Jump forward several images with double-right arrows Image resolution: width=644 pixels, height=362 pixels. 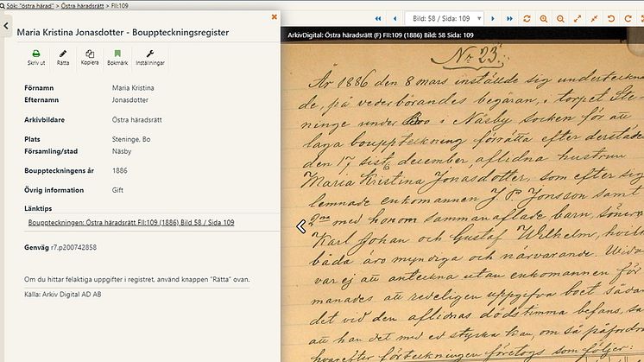509,18
